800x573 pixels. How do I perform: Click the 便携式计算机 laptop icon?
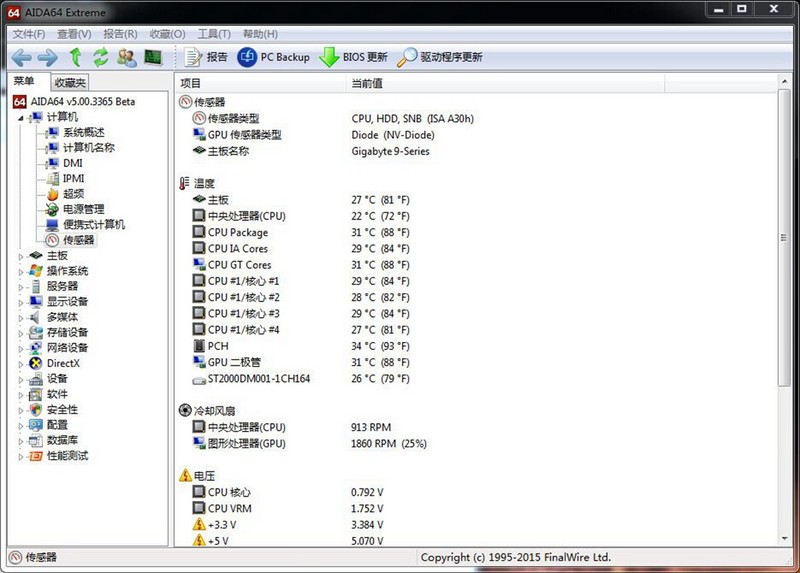point(53,225)
